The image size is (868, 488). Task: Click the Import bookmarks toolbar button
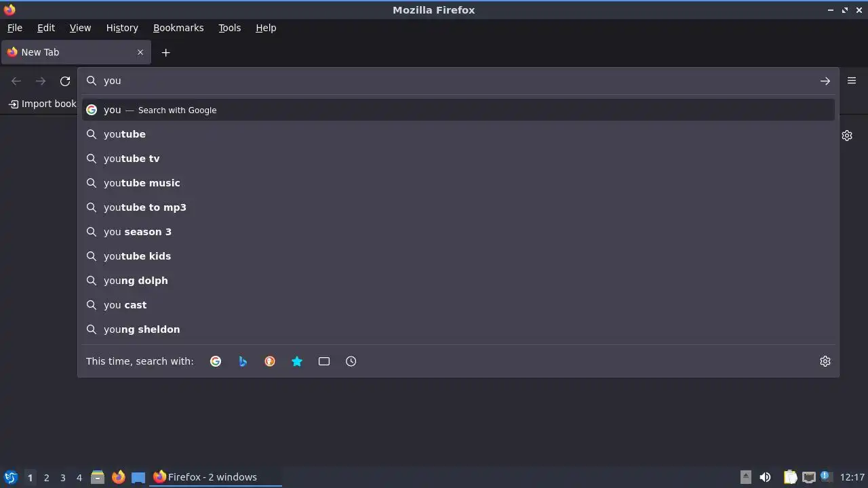tap(43, 104)
